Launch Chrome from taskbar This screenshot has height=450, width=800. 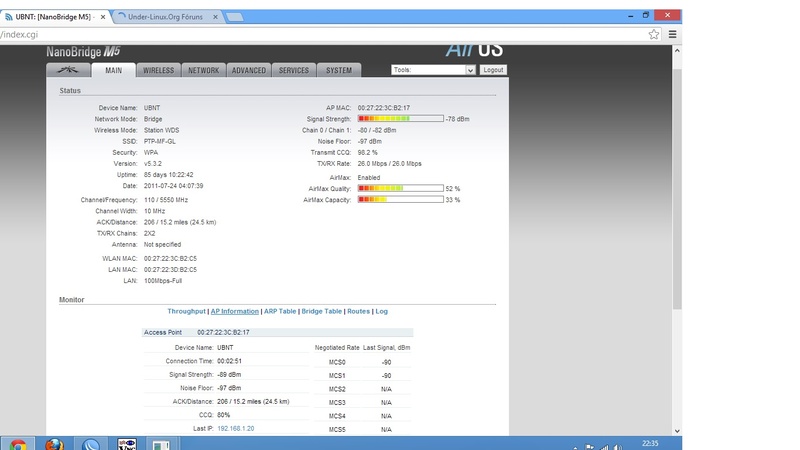point(18,444)
